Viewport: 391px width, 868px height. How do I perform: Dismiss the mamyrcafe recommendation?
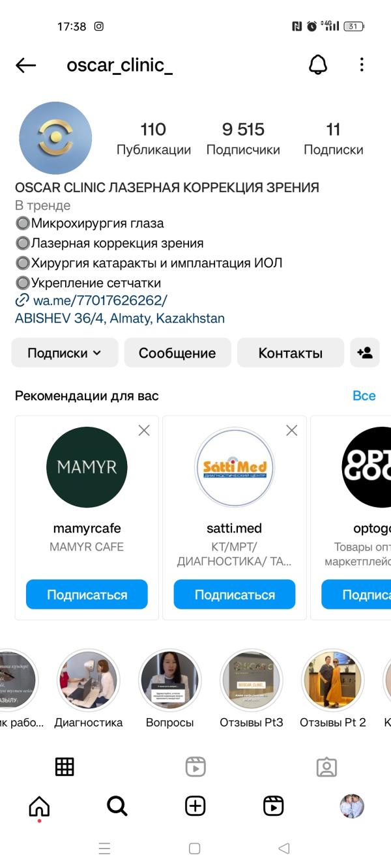click(144, 430)
